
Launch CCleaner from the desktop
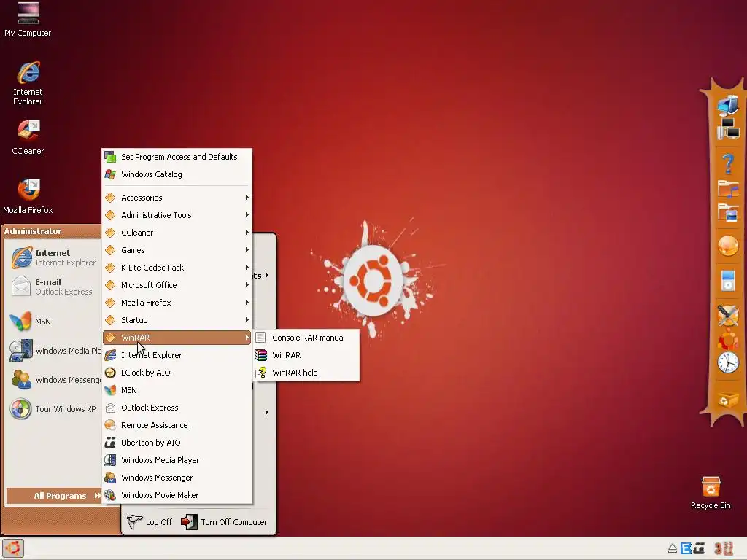(x=28, y=138)
